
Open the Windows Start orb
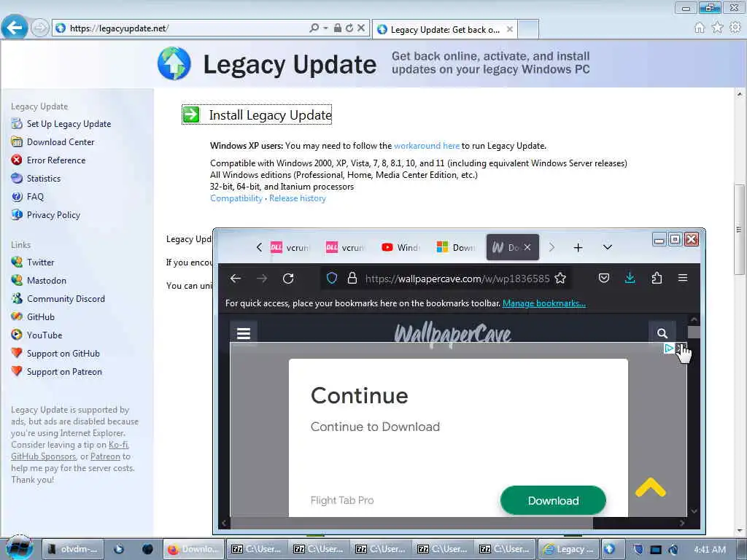click(19, 549)
